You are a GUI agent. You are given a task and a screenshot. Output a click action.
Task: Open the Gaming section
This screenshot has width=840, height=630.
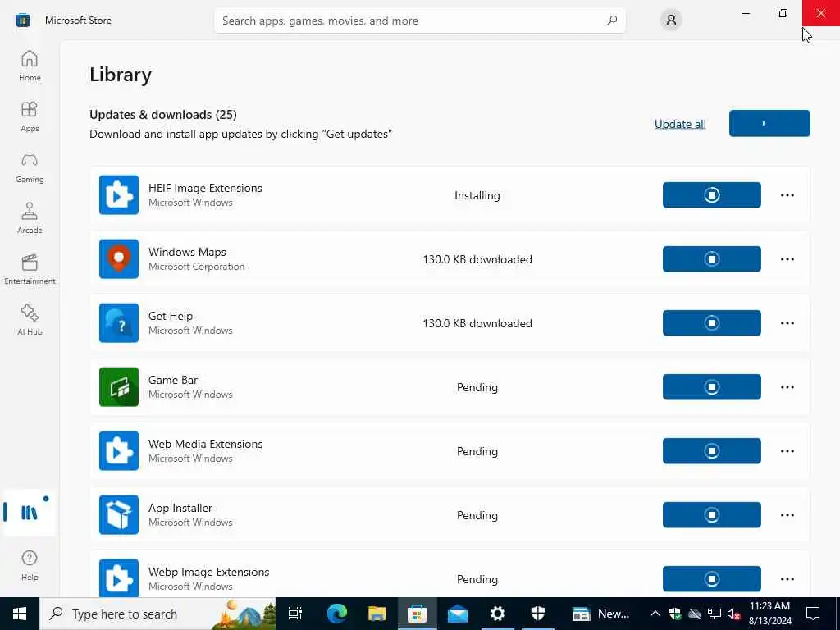coord(30,167)
